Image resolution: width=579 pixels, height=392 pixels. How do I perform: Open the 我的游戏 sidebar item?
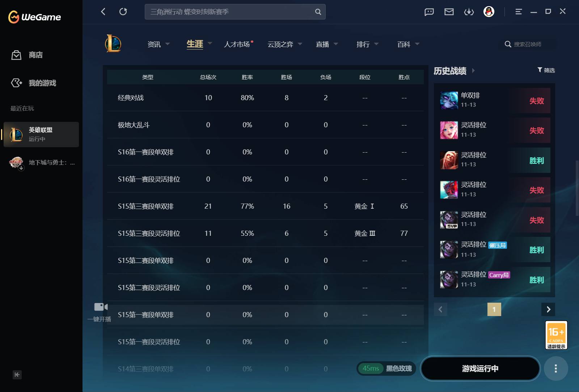[42, 83]
